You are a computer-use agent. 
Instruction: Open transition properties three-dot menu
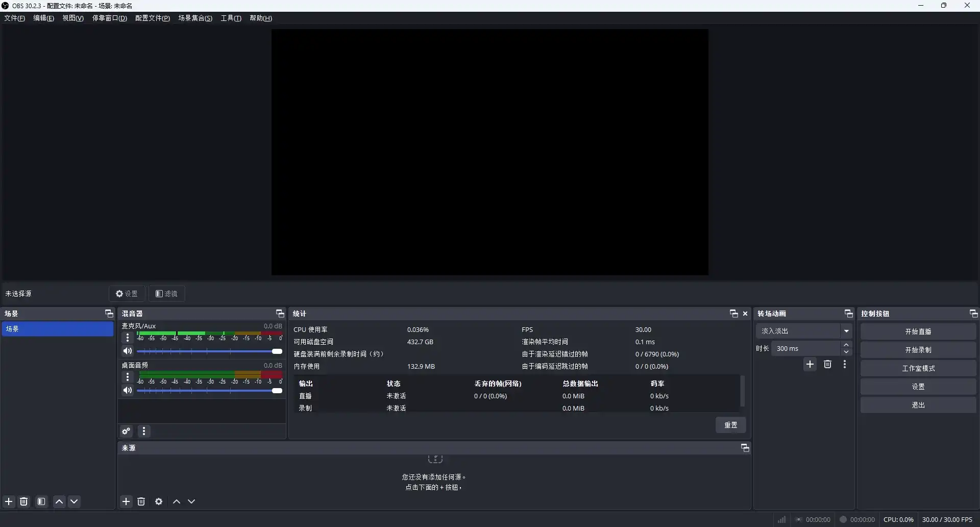click(x=845, y=364)
